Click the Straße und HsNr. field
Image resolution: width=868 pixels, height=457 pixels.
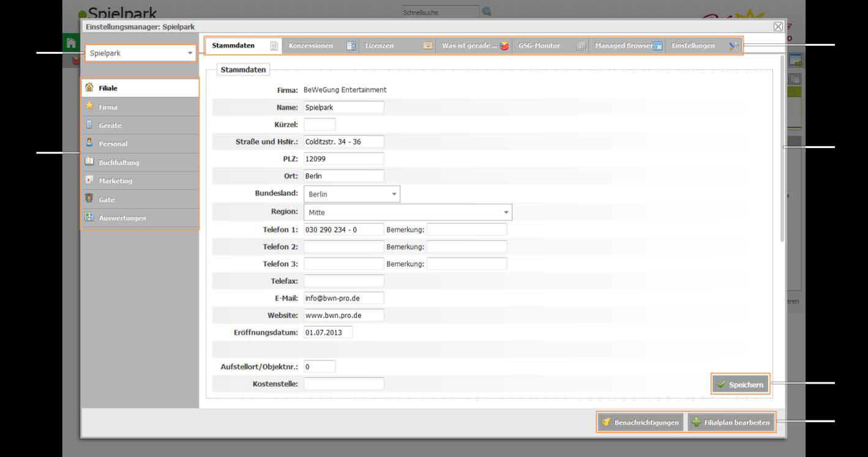(x=343, y=141)
